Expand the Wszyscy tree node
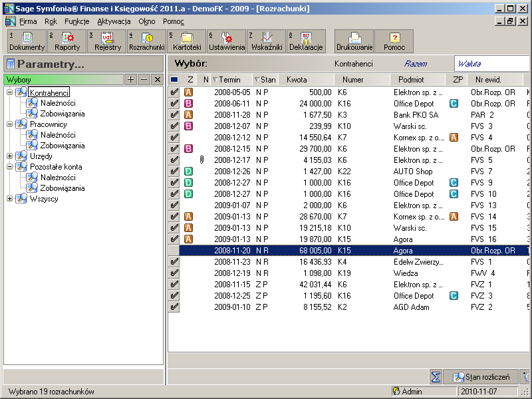Screen dimensions: 532x399 coord(10,199)
